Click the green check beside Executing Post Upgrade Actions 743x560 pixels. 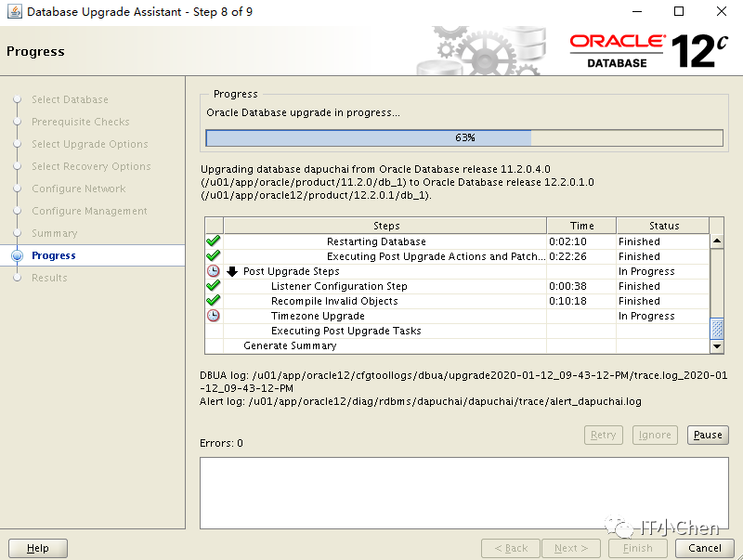[214, 255]
